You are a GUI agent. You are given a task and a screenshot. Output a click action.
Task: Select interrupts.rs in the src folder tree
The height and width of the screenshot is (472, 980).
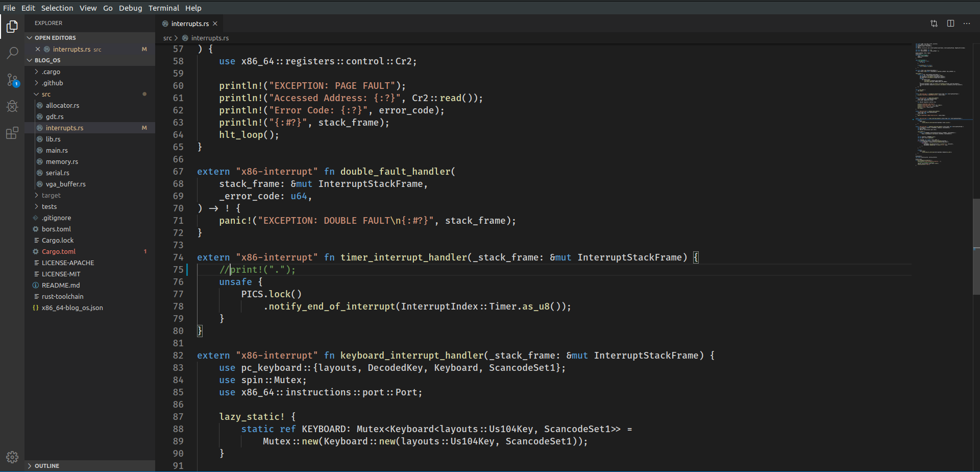pyautogui.click(x=64, y=128)
